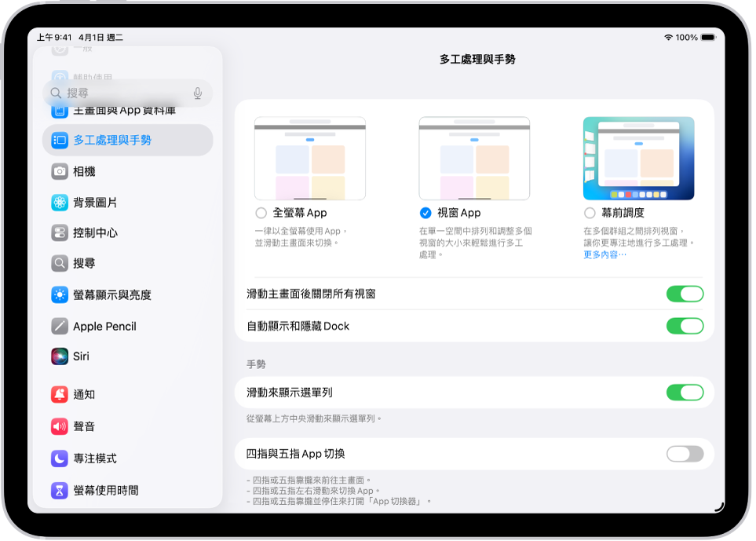Screen dimensions: 756x541
Task: Click inside the sidebar search field
Action: tap(118, 93)
